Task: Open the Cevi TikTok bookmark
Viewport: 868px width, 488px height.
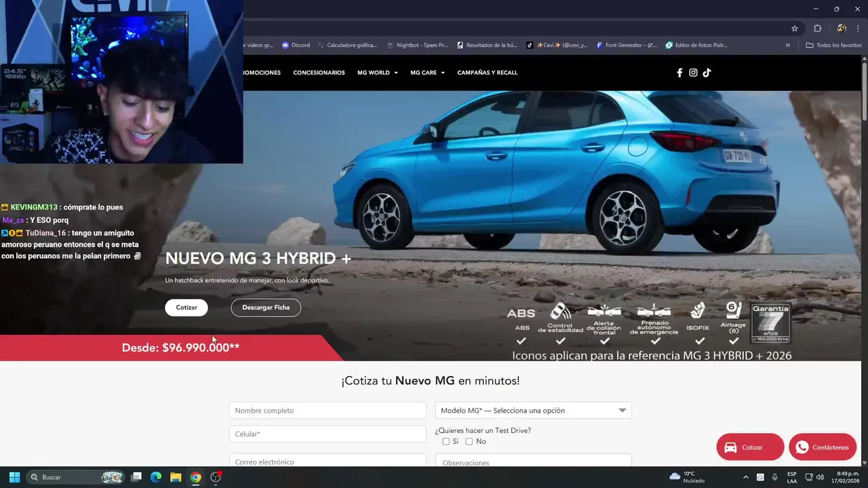Action: (557, 45)
